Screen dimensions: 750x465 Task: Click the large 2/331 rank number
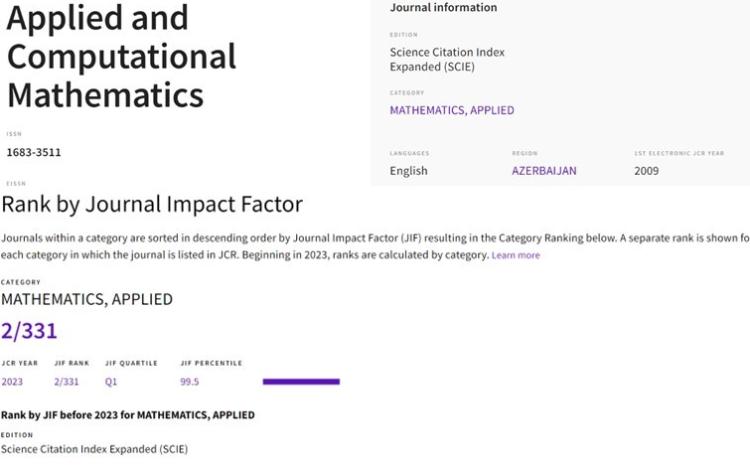click(30, 331)
